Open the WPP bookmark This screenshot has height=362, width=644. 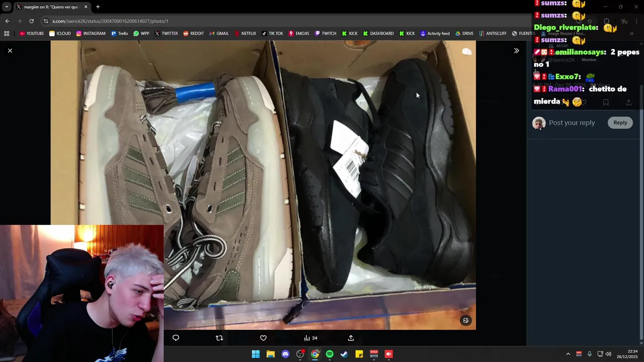click(x=141, y=34)
